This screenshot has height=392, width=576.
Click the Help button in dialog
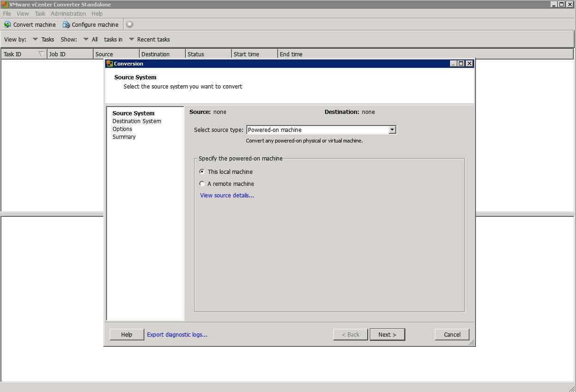click(x=126, y=335)
